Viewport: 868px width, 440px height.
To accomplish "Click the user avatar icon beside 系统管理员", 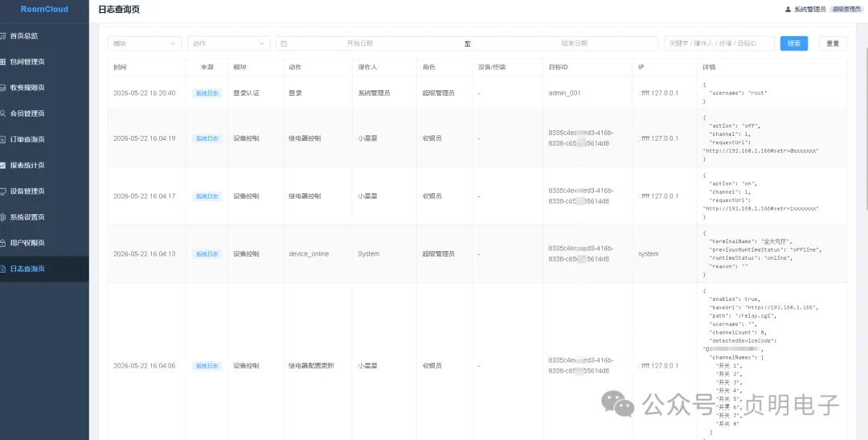I will [x=788, y=10].
